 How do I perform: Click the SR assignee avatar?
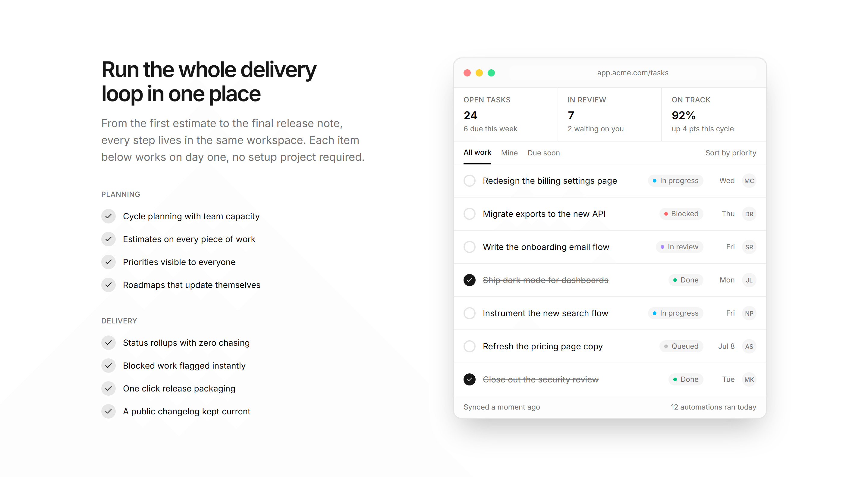tap(749, 247)
